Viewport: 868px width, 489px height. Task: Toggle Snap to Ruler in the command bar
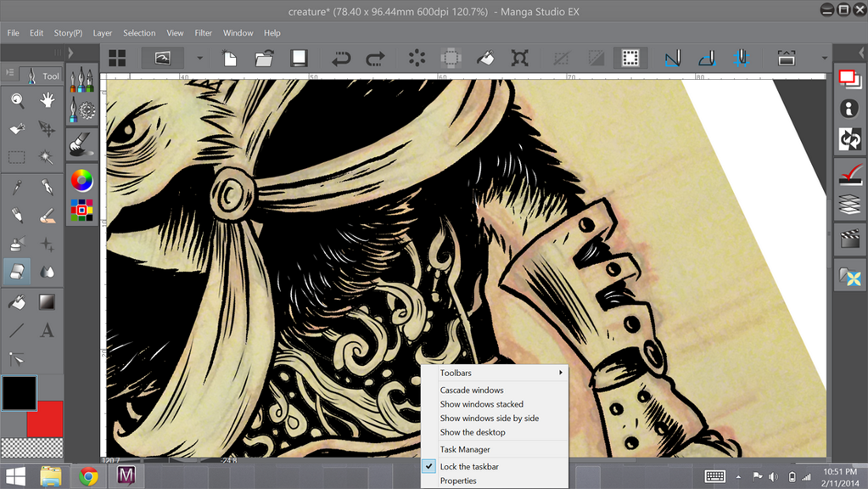tap(673, 58)
